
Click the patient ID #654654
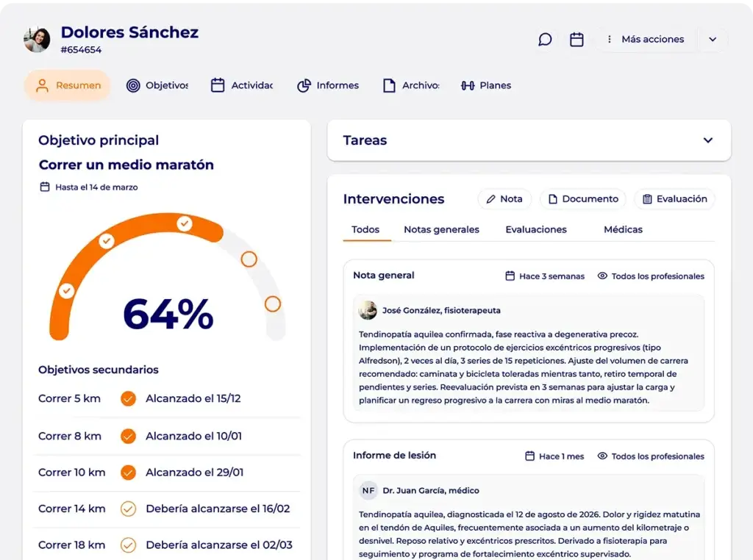pos(81,49)
